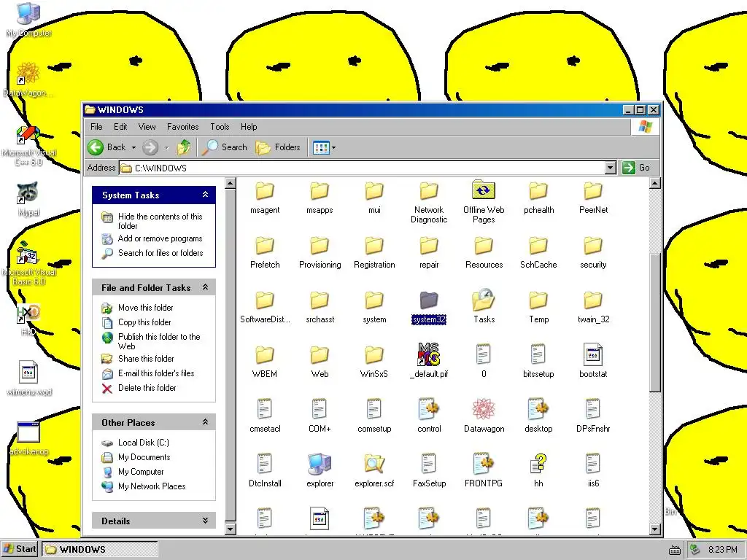Click the Search toolbar button
This screenshot has width=747, height=560.
(224, 147)
